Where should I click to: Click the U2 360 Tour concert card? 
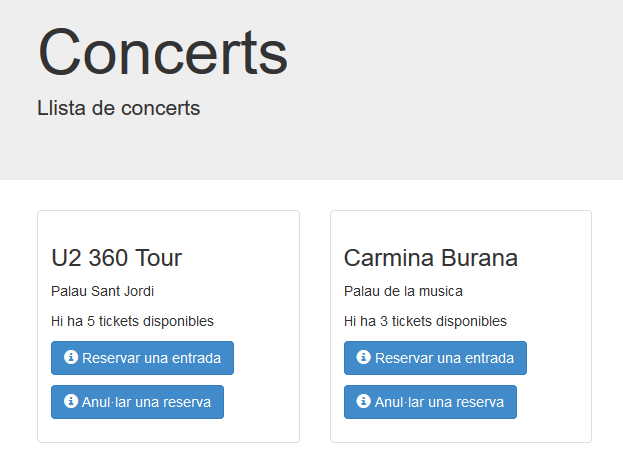click(168, 326)
